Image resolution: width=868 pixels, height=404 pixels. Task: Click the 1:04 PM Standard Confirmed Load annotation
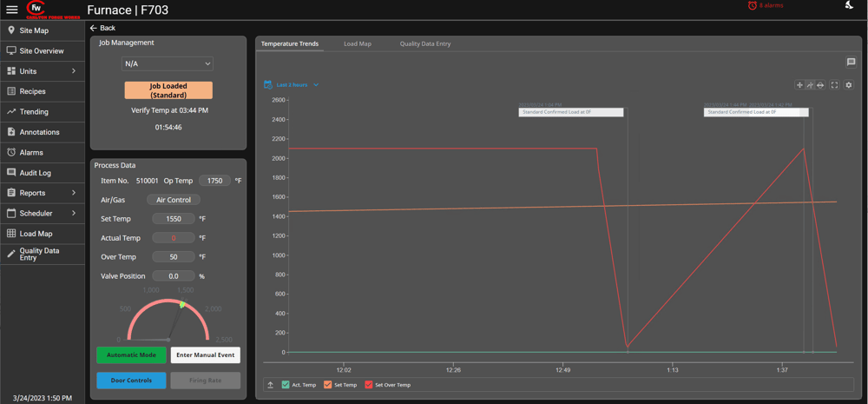(571, 112)
